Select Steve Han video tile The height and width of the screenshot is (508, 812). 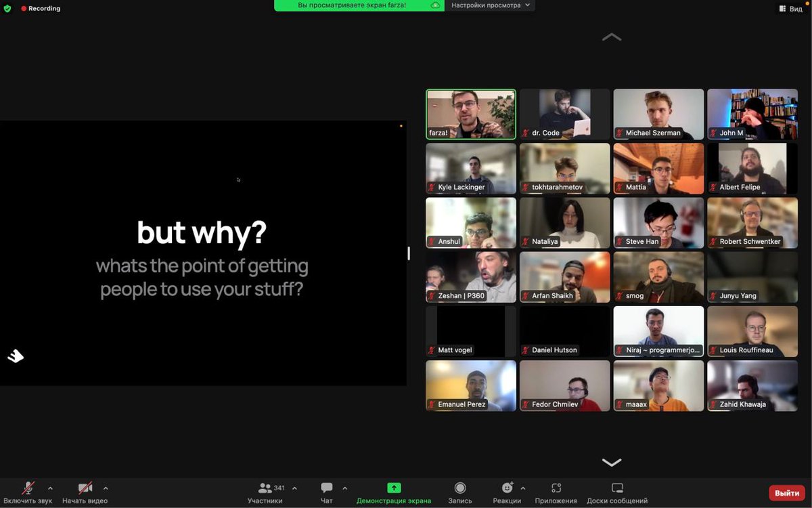tap(658, 223)
